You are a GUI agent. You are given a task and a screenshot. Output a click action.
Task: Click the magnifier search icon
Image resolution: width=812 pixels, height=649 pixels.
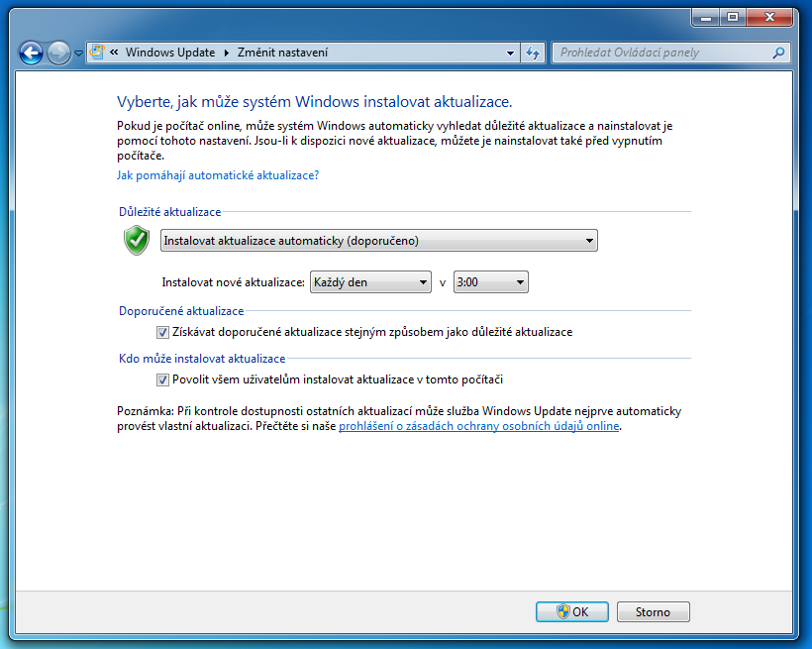pyautogui.click(x=779, y=53)
